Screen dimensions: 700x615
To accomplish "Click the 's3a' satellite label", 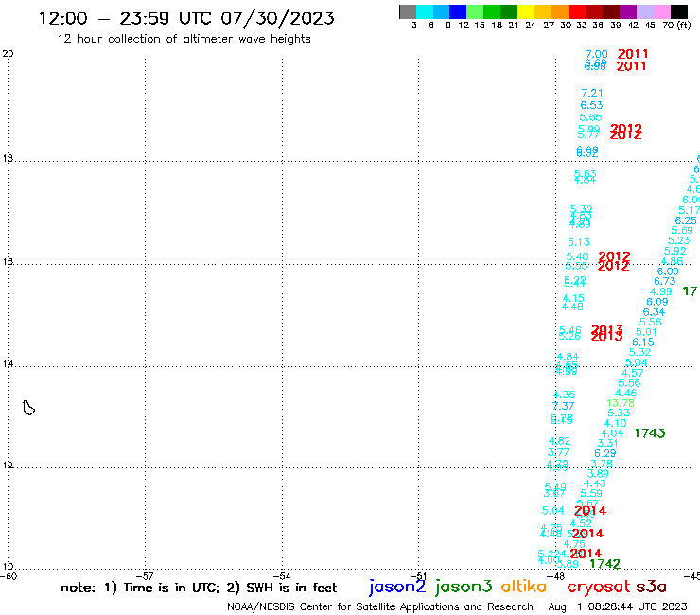I will pyautogui.click(x=652, y=587).
